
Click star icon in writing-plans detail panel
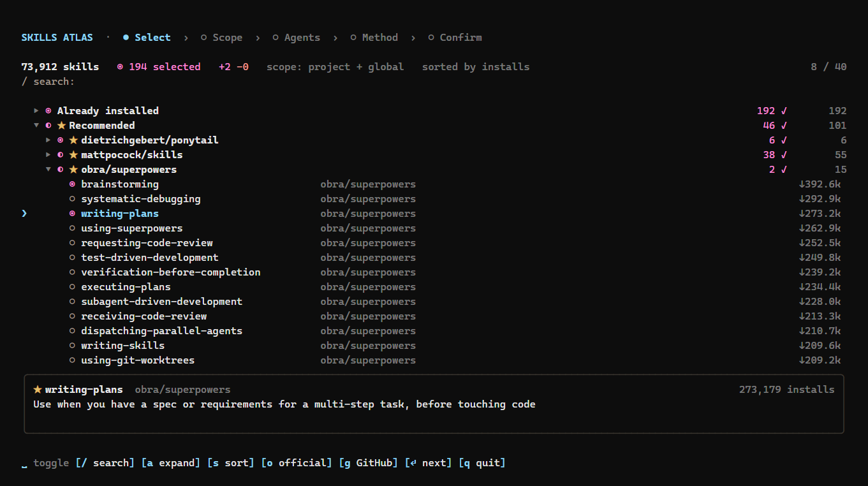38,389
